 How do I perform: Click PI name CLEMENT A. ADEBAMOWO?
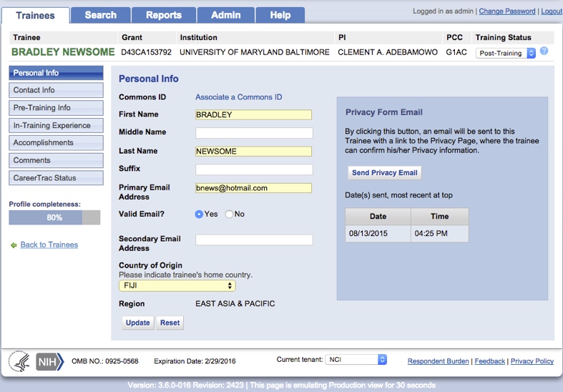click(x=388, y=52)
